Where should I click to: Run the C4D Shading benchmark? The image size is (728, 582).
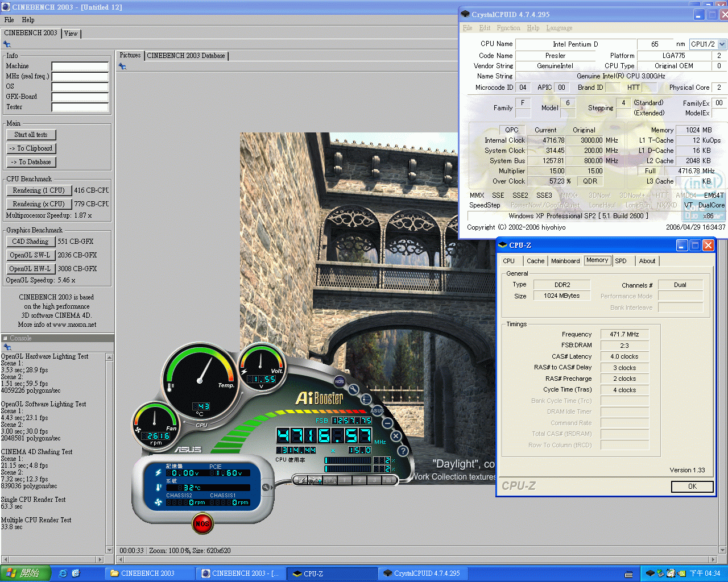coord(31,242)
